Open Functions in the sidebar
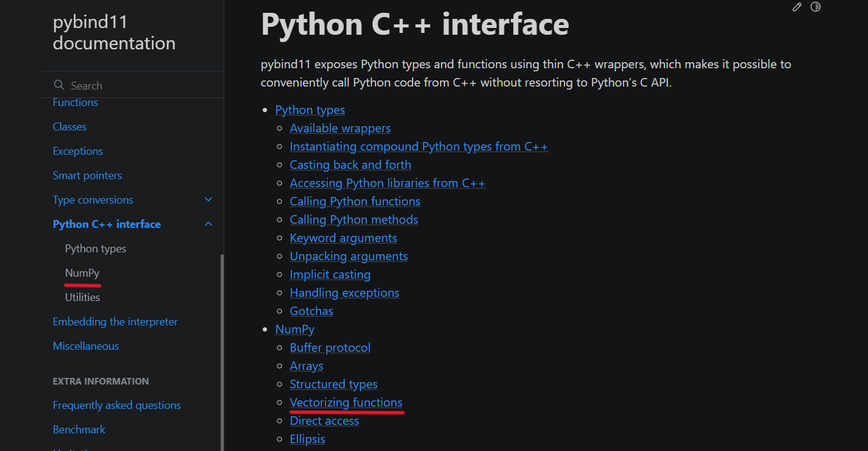The height and width of the screenshot is (451, 868). click(76, 102)
